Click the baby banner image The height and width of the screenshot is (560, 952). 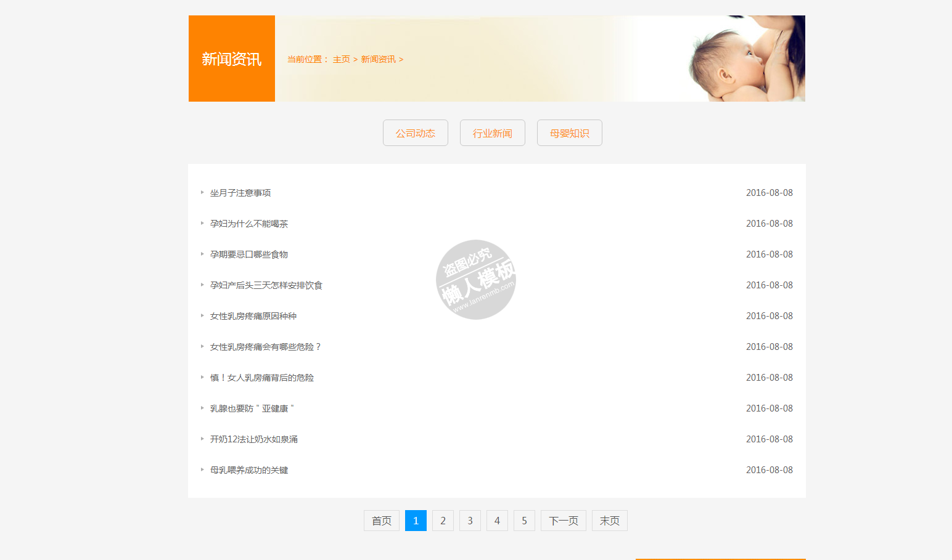(x=740, y=59)
